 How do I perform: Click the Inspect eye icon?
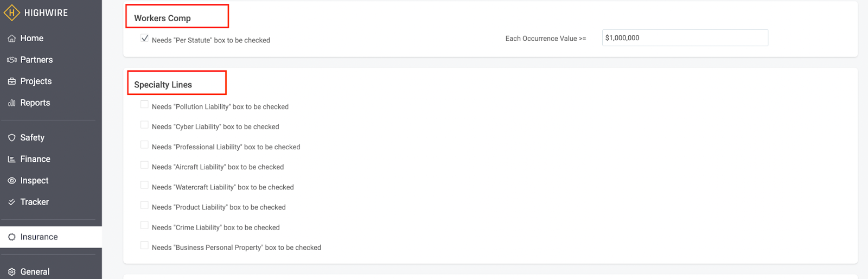point(11,181)
